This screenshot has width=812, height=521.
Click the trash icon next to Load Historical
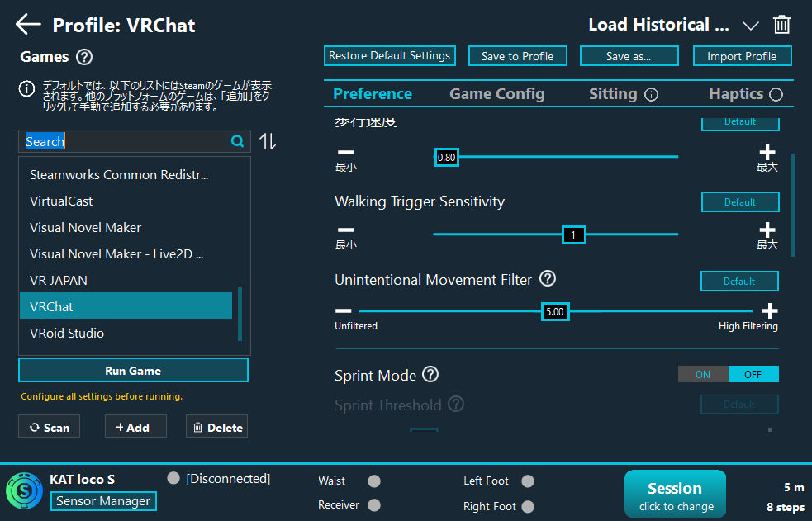click(781, 25)
